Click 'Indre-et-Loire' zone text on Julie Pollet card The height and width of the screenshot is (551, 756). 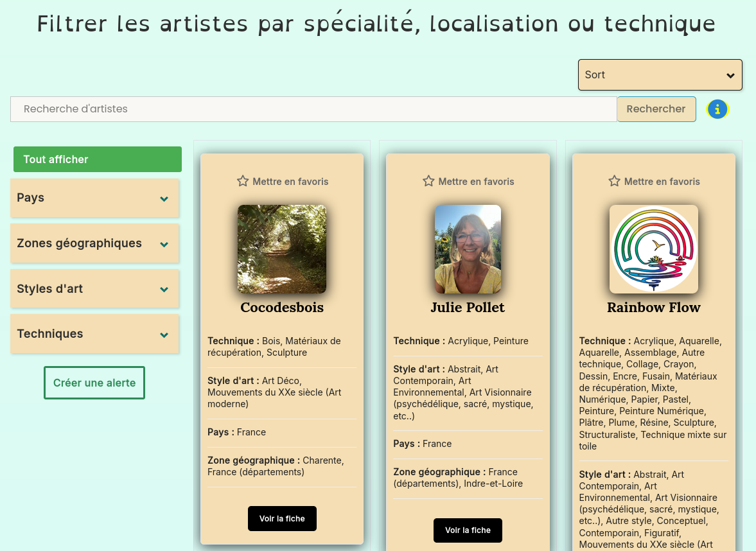pyautogui.click(x=493, y=484)
